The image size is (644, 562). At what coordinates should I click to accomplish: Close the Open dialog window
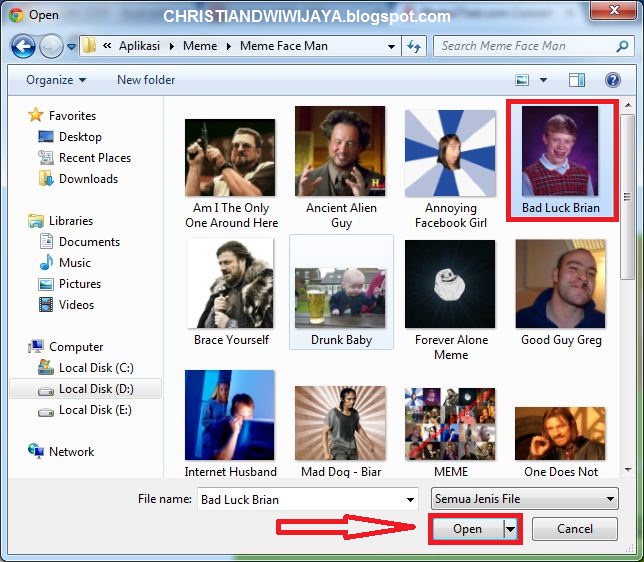point(614,10)
